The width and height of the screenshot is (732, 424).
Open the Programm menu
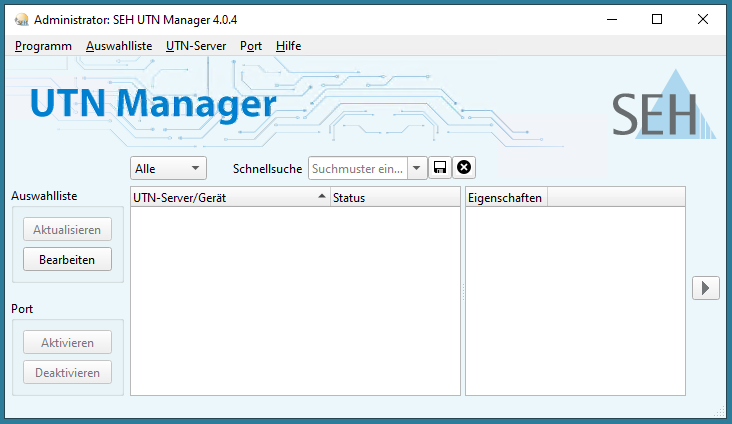43,46
